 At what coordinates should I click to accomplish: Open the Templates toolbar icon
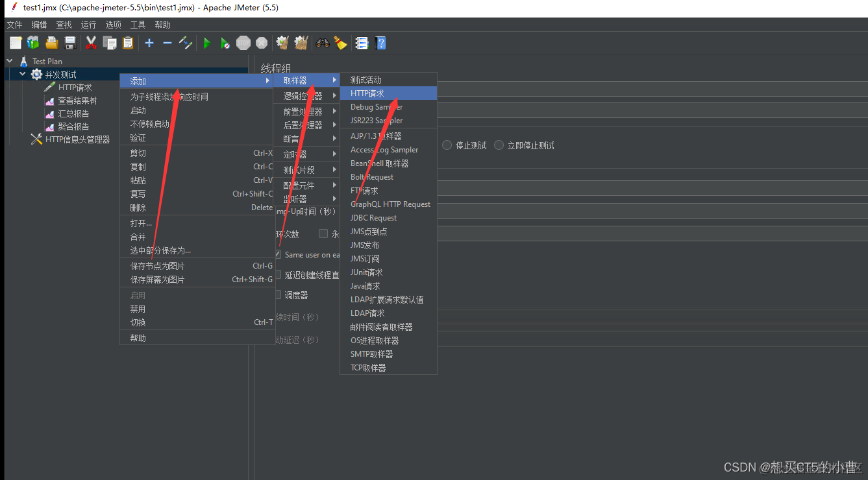pyautogui.click(x=33, y=43)
